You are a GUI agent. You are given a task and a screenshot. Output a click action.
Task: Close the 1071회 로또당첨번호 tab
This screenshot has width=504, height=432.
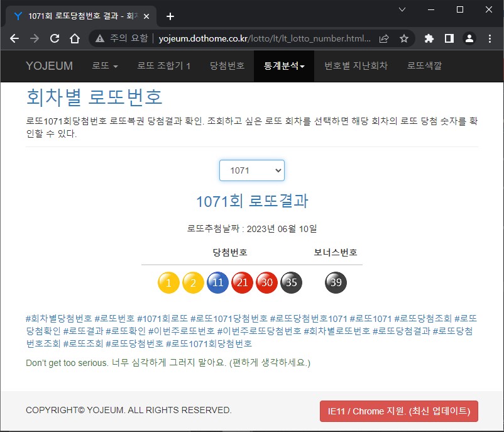(146, 16)
